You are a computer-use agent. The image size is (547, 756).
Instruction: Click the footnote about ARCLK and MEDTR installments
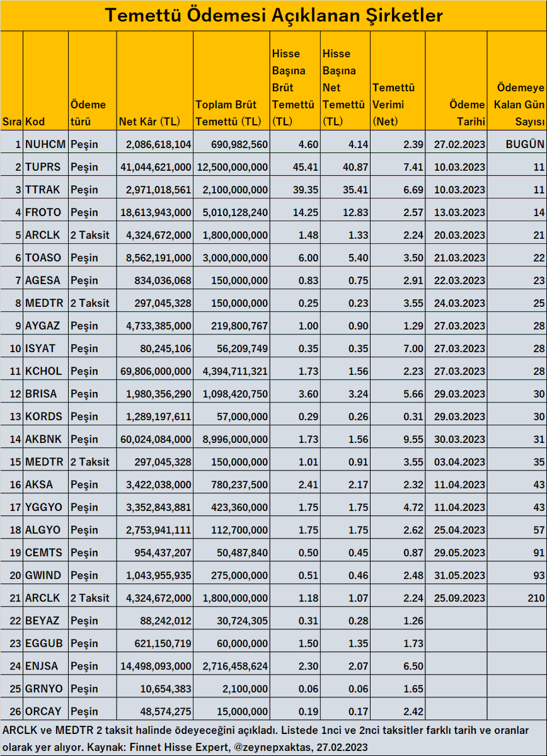[x=266, y=738]
